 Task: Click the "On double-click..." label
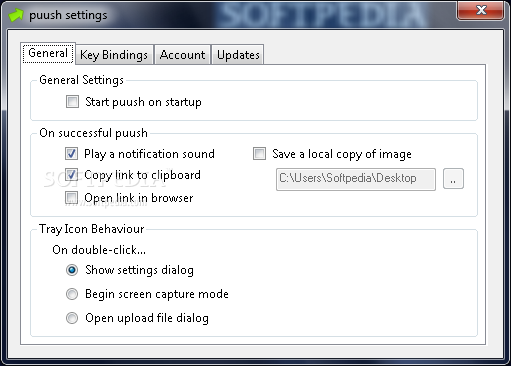point(99,250)
